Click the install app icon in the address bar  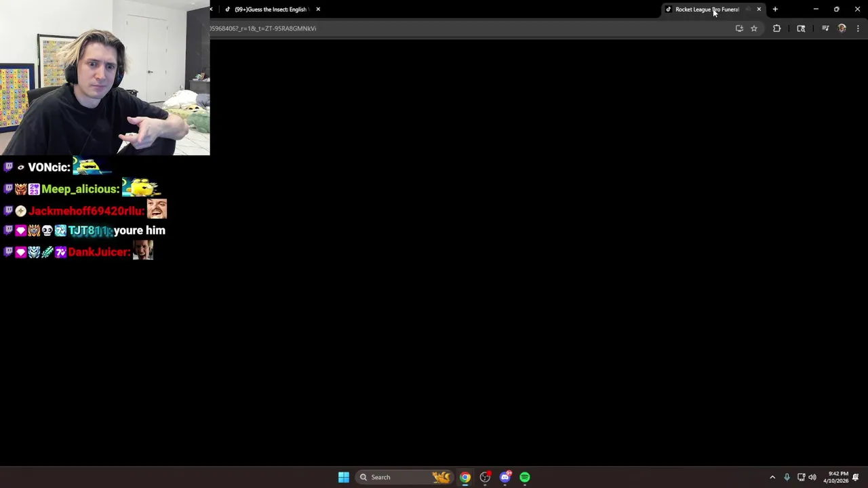pyautogui.click(x=739, y=28)
